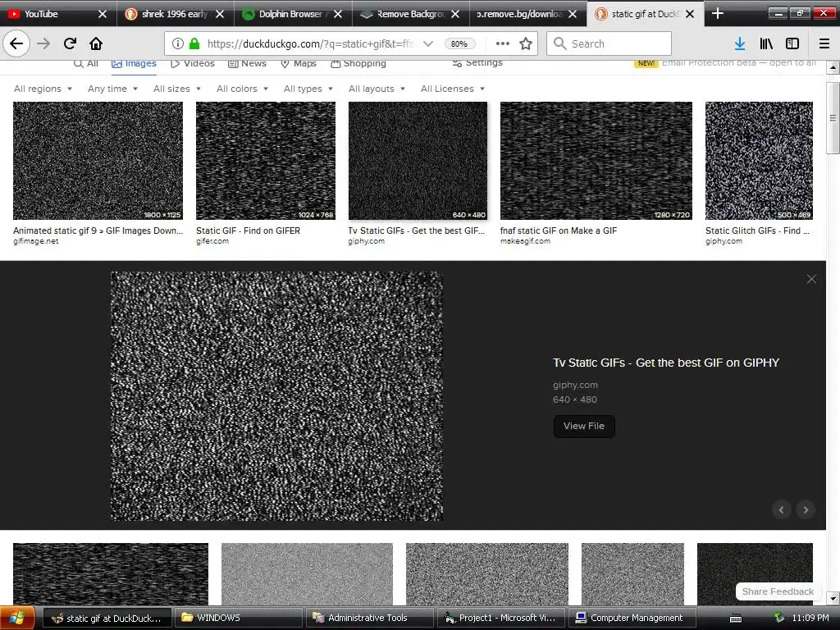The height and width of the screenshot is (630, 840).
Task: Open Windows Start button
Action: pyautogui.click(x=17, y=618)
